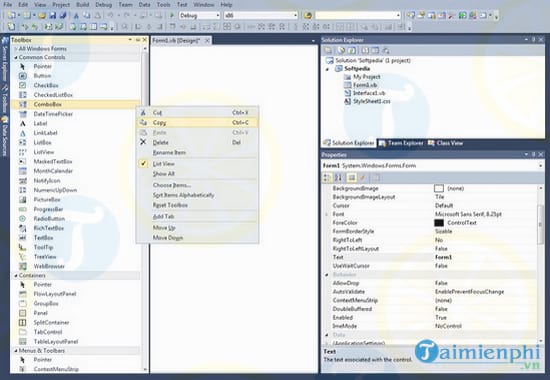This screenshot has height=380, width=550.
Task: Choose Copy from the context menu
Action: [x=197, y=122]
